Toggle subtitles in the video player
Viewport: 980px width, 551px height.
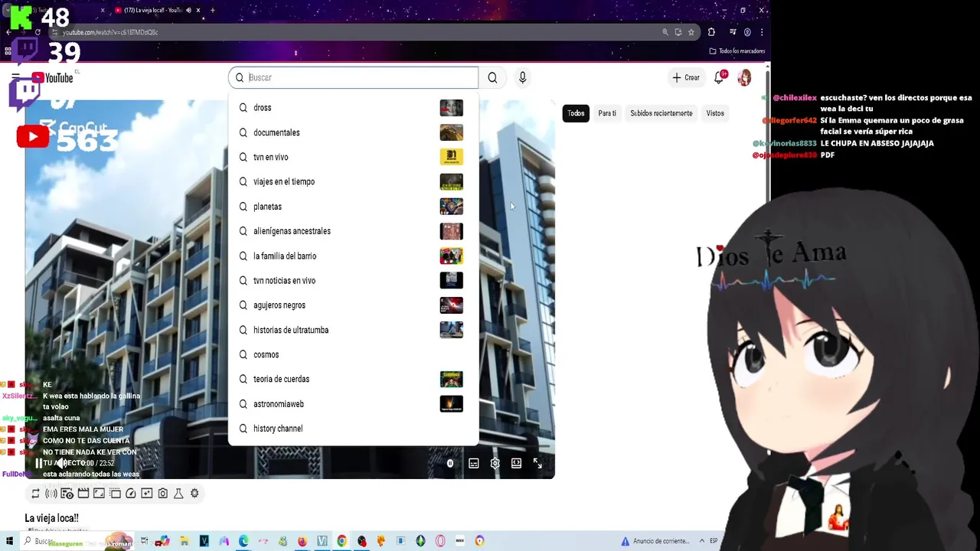point(474,463)
